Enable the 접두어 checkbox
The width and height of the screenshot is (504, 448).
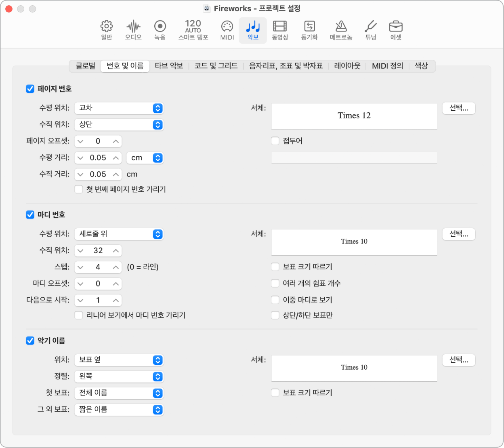[x=275, y=141]
